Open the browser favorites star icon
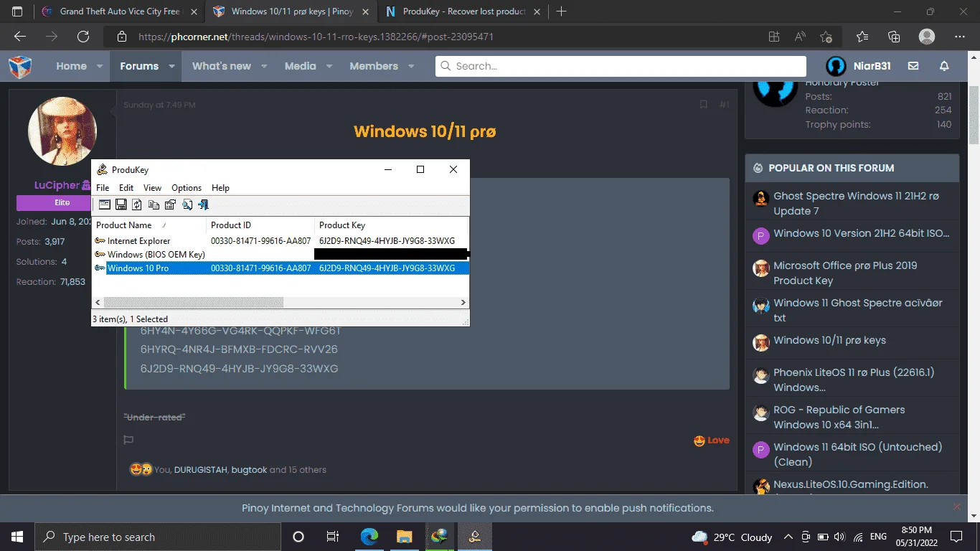 (x=862, y=37)
